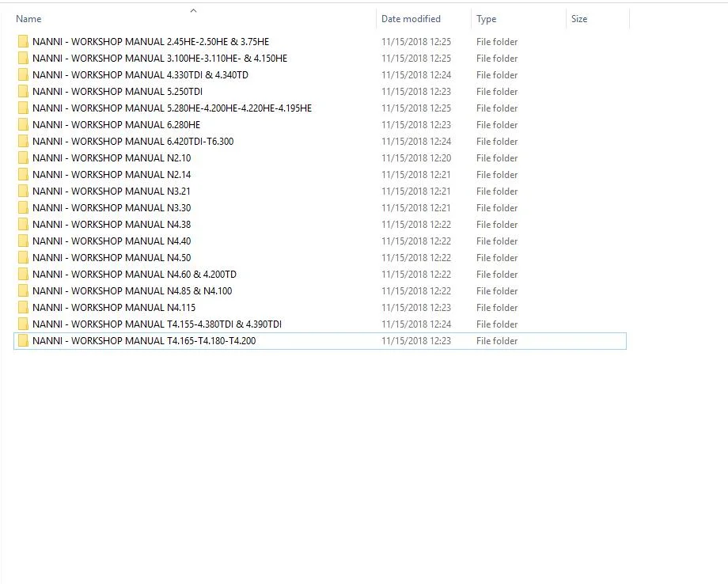
Task: Click the sort arrow above Name column
Action: pos(194,10)
